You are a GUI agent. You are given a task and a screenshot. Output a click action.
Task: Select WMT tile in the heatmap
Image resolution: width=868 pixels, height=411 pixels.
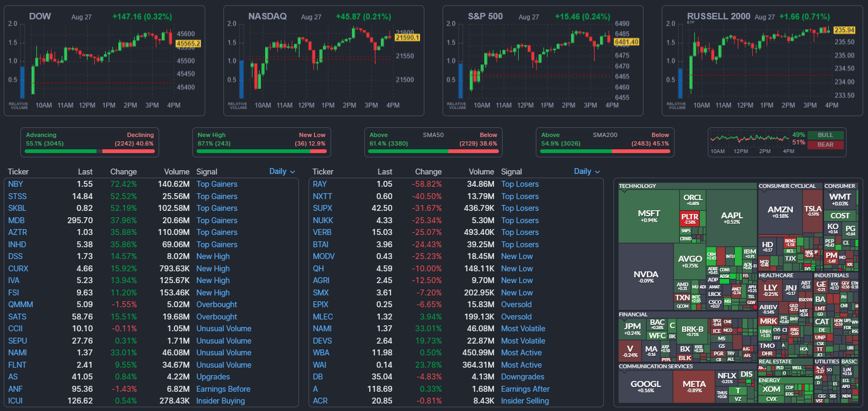click(840, 200)
